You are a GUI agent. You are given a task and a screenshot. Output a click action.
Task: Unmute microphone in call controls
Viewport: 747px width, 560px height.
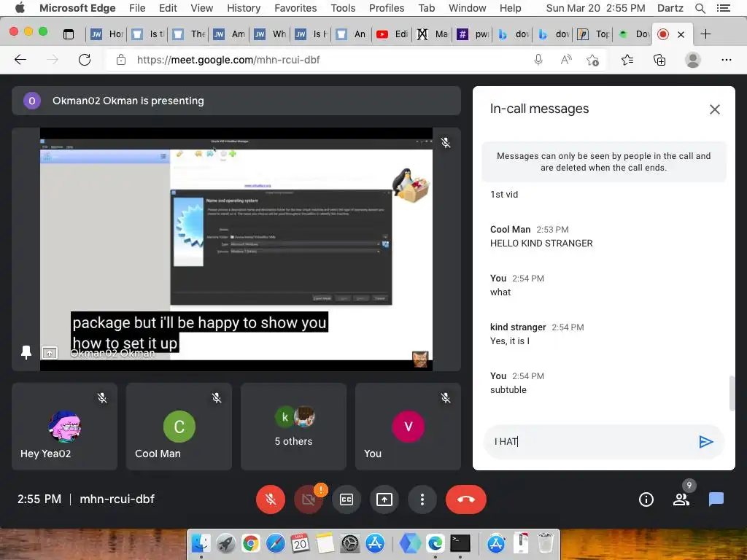(x=270, y=499)
